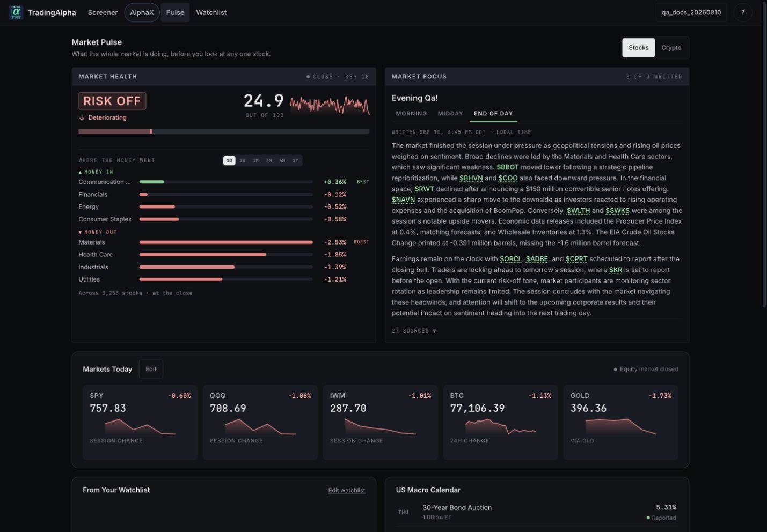This screenshot has width=767, height=532.
Task: Click the market health sparkline chart
Action: (330, 105)
